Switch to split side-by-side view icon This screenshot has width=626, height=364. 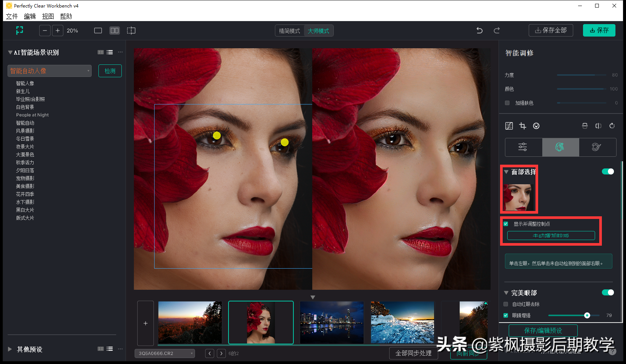pos(115,31)
